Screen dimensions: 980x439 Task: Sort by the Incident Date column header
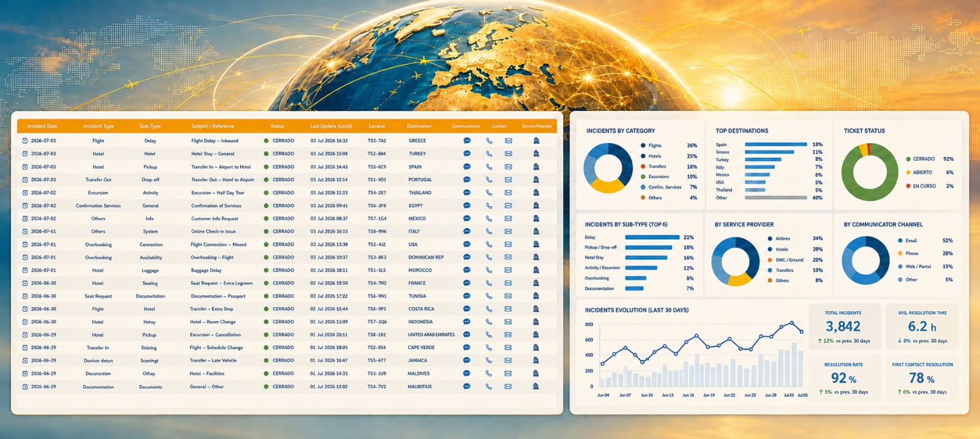(42, 126)
